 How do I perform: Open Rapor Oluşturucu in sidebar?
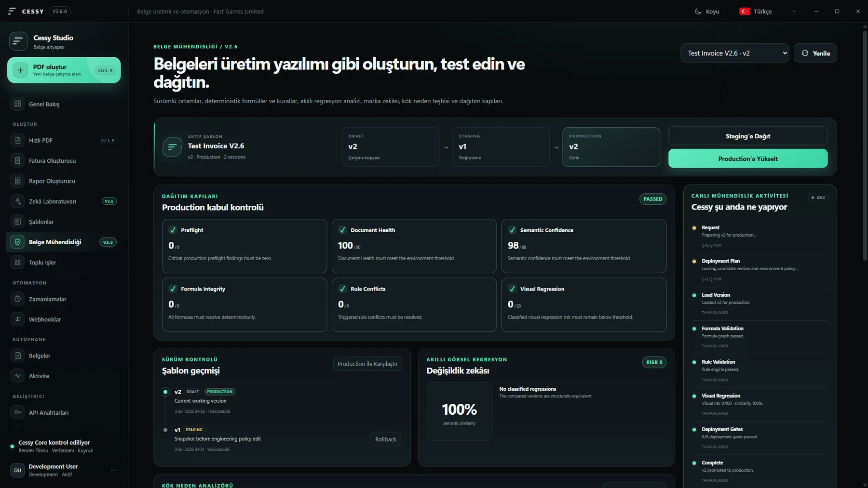64,181
